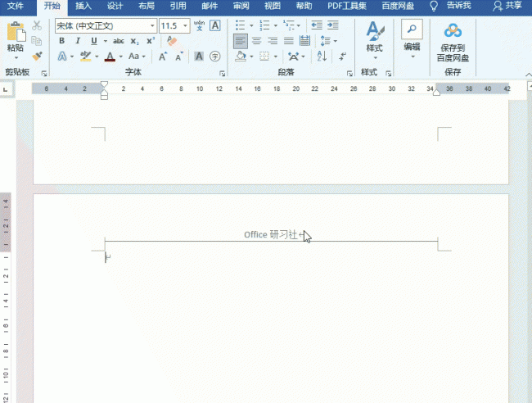
Task: Click the Share person icon
Action: coord(498,6)
